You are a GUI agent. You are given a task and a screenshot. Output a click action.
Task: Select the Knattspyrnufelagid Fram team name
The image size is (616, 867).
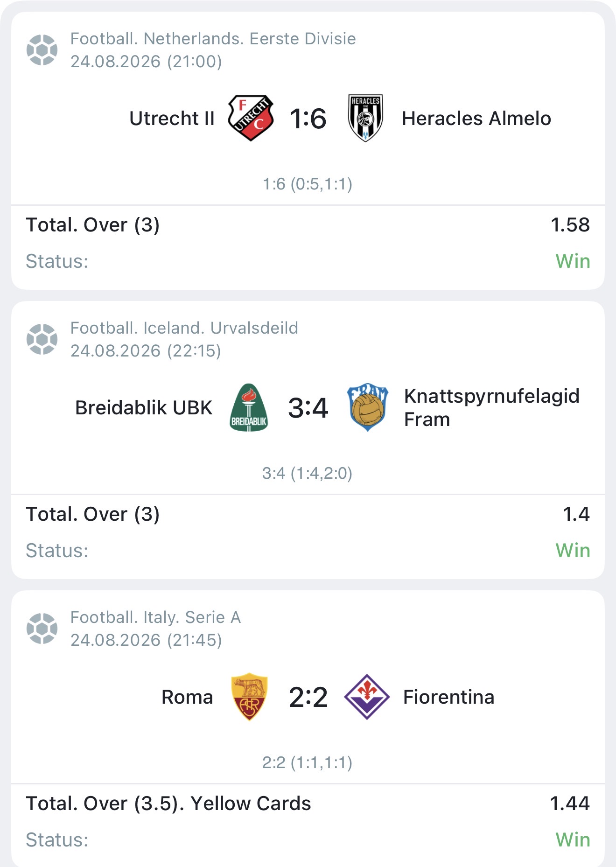(491, 407)
